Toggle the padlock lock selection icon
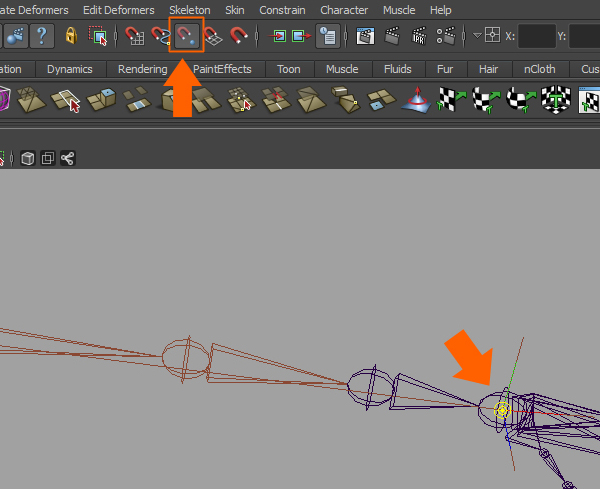 click(x=71, y=36)
